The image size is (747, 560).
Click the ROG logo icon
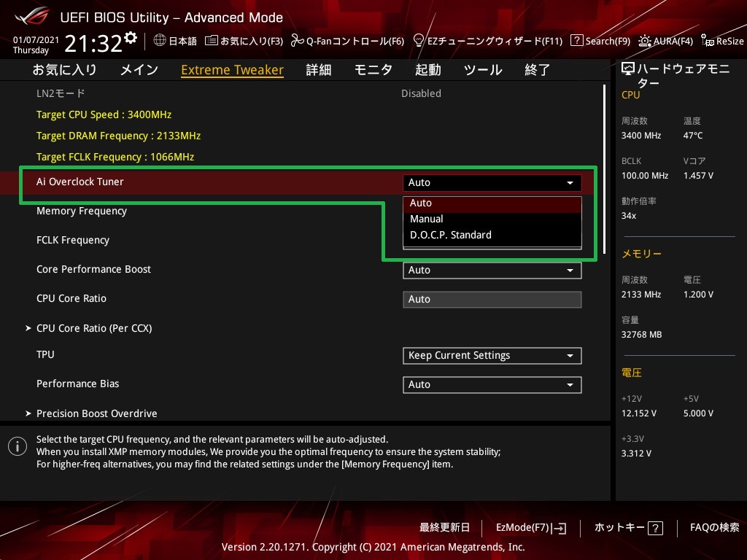(31, 16)
